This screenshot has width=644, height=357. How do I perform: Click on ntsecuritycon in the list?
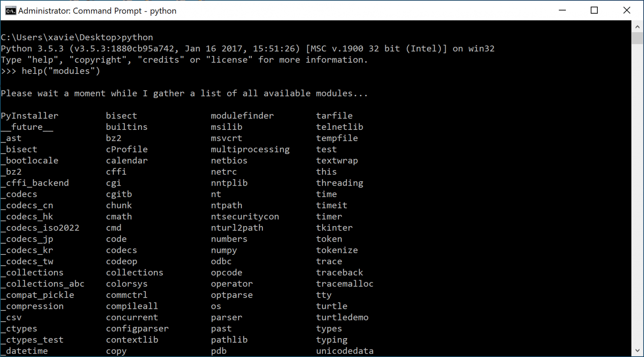coord(245,217)
